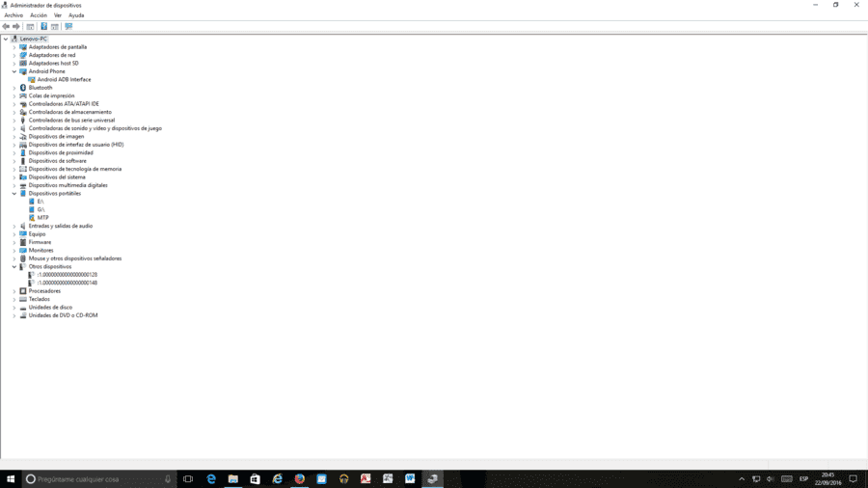Scan for hardware changes with the monitor toolbar icon

(x=68, y=27)
